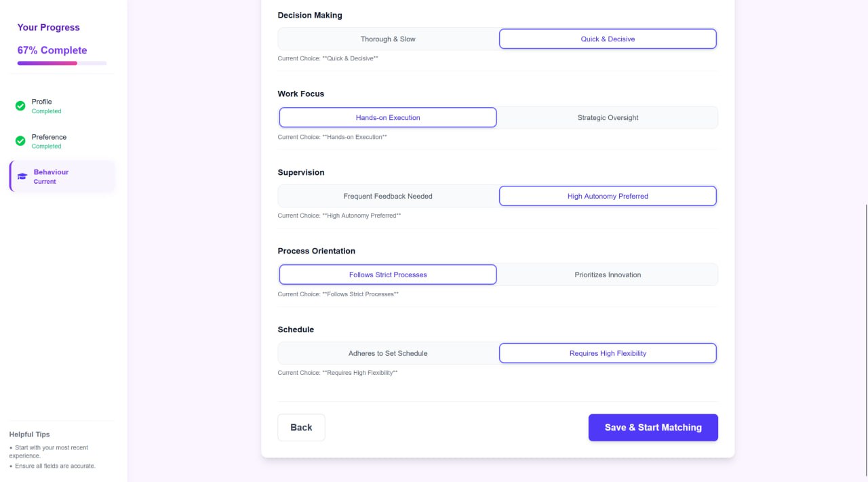Click the graduation cap icon beside Behaviour
868x482 pixels.
tap(22, 176)
